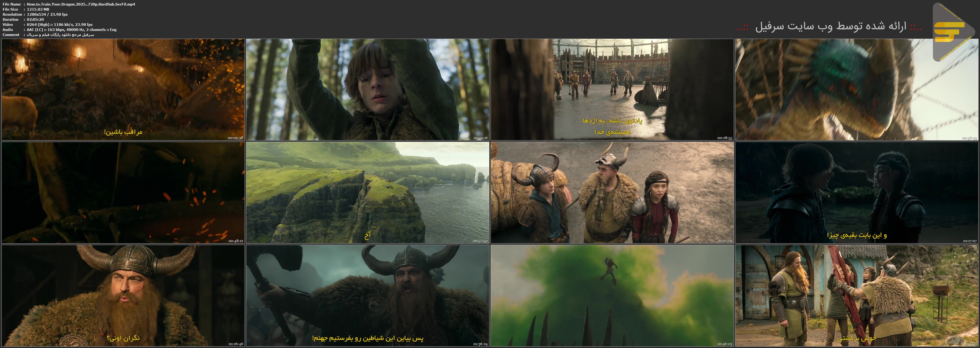Select the village scene thumbnail at 01:55:41
980x348 pixels.
pos(857,296)
